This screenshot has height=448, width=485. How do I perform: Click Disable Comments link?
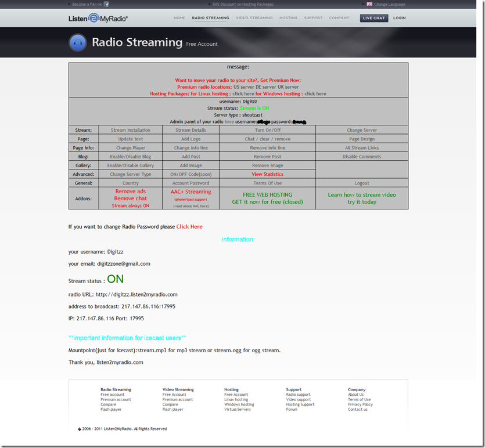point(362,157)
